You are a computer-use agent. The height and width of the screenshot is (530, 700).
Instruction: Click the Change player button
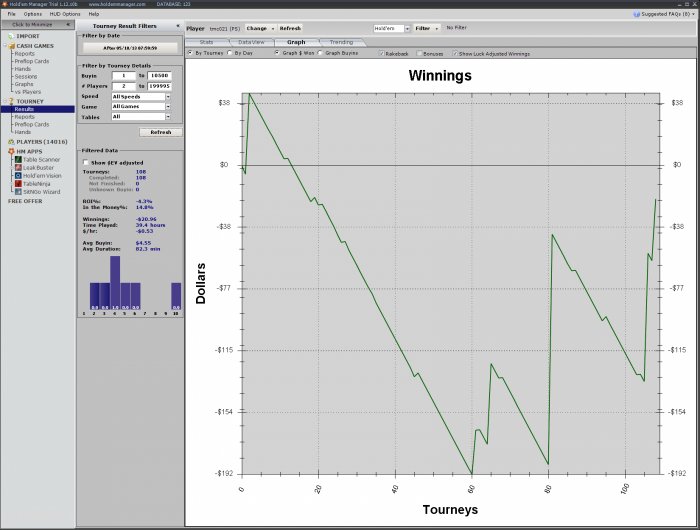click(260, 29)
